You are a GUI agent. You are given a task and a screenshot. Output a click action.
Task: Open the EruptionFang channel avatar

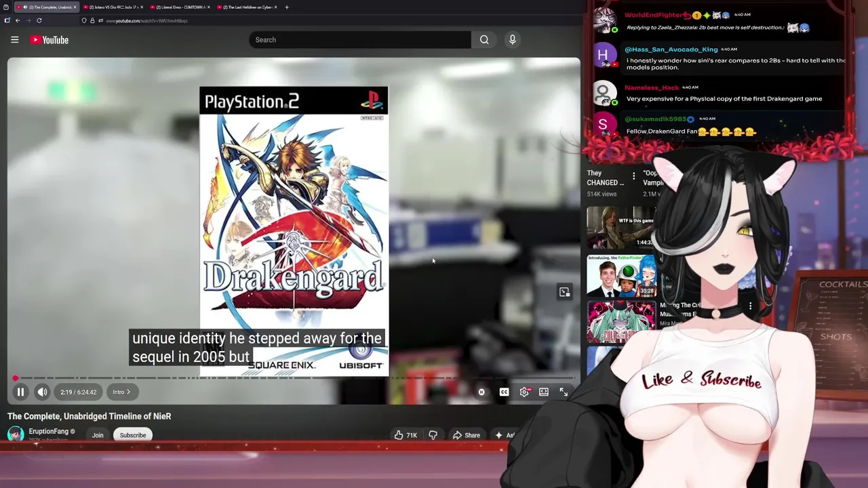(x=16, y=434)
